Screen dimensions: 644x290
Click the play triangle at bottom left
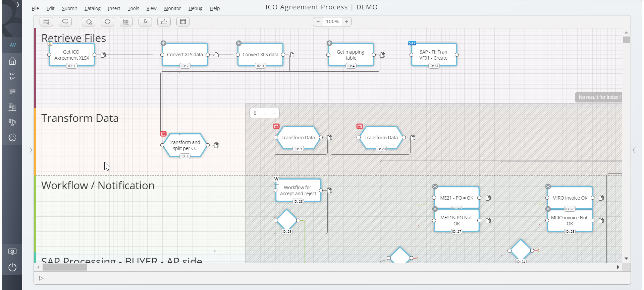pos(41,278)
